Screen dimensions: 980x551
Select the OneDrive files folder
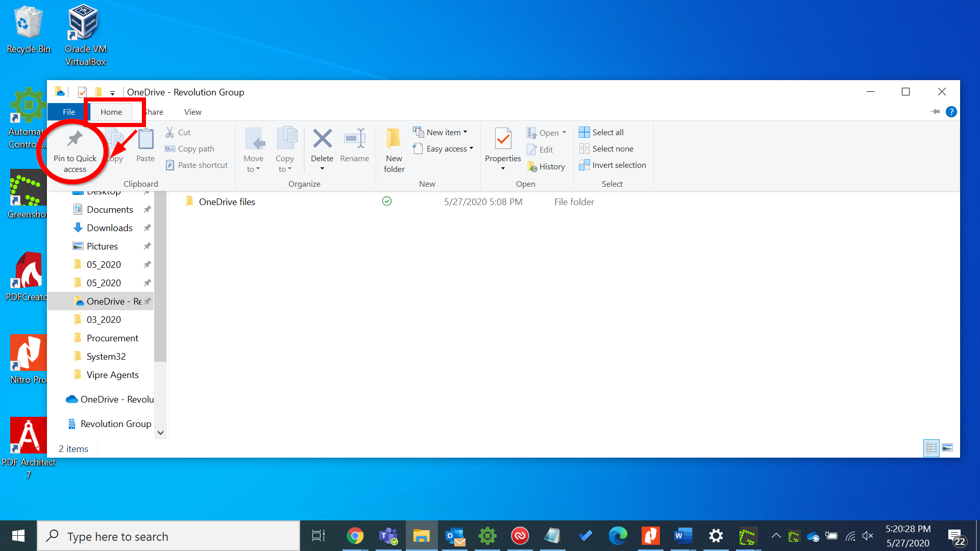pos(220,202)
